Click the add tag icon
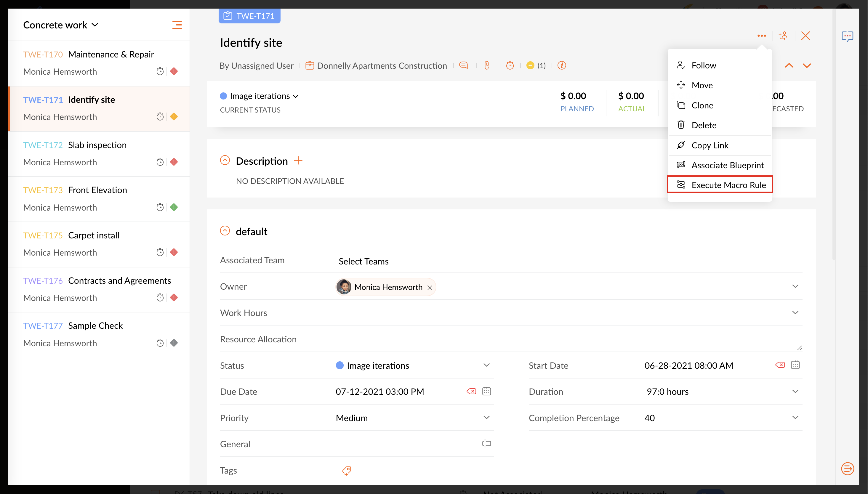The width and height of the screenshot is (868, 494). pos(346,471)
